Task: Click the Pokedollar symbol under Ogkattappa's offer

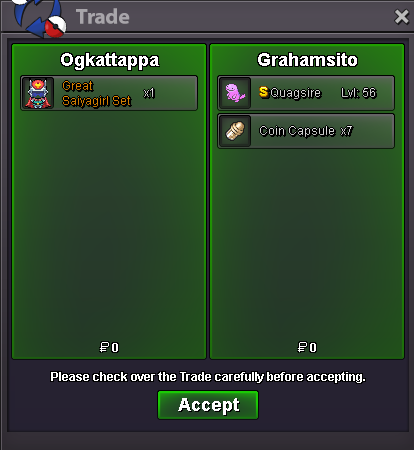Action: tap(104, 347)
